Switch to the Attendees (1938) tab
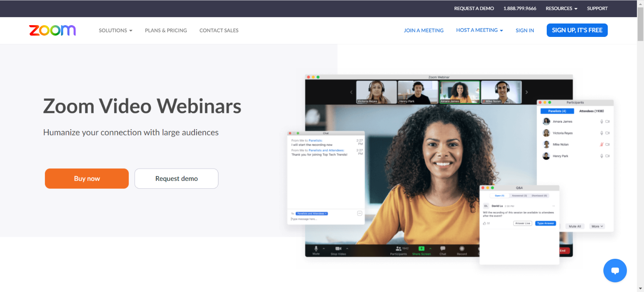 pos(591,111)
